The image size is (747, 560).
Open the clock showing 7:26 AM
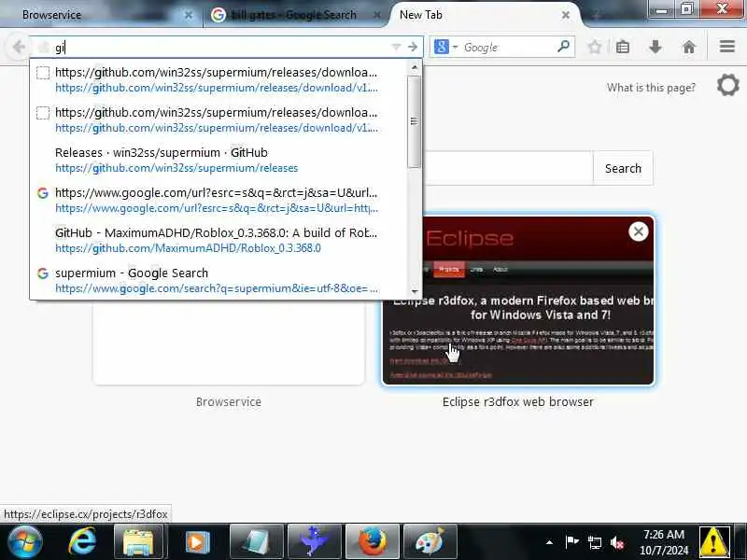[664, 542]
